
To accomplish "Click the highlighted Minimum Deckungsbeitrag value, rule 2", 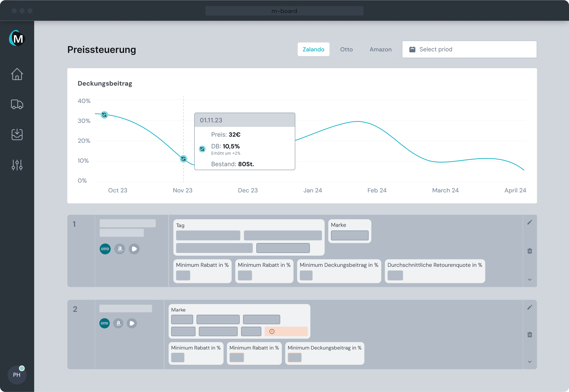I will coord(295,357).
